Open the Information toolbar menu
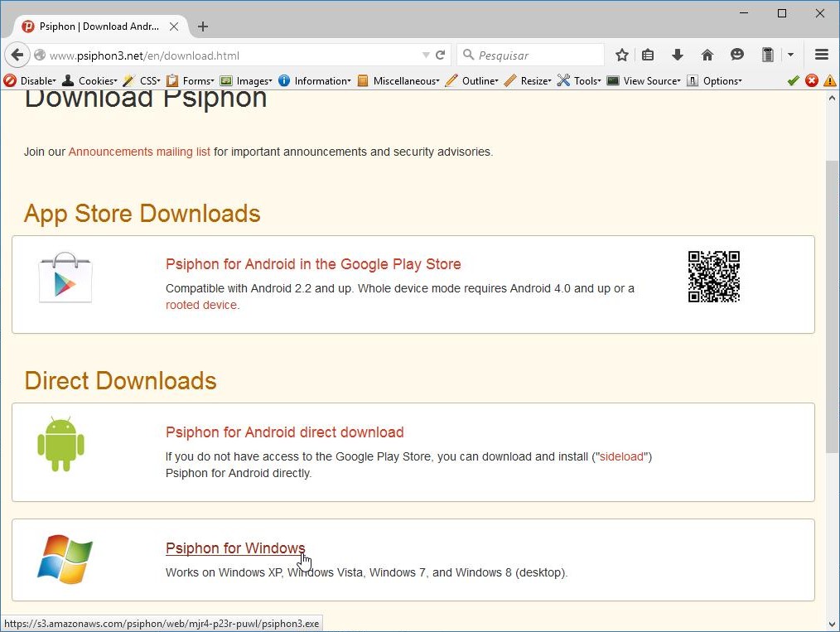Screen dimensions: 840x632 [315, 81]
